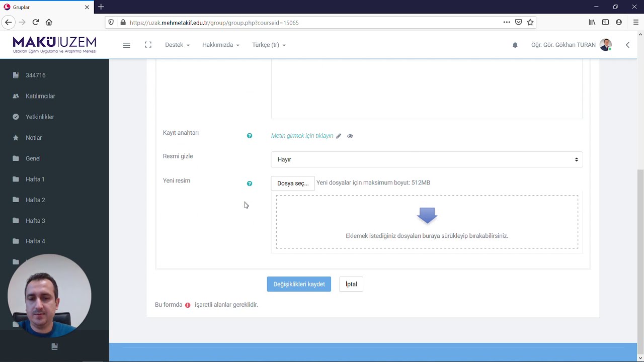644x362 pixels.
Task: Click the file drop area
Action: (427, 222)
